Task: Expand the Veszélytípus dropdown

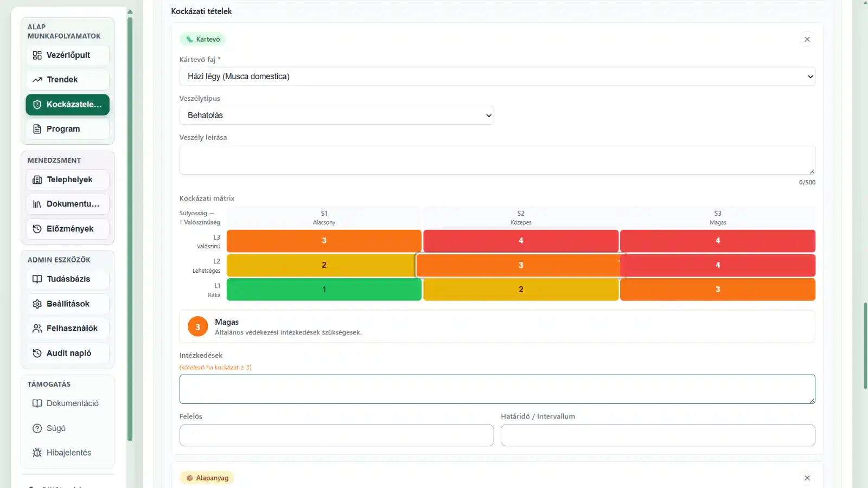Action: 336,115
